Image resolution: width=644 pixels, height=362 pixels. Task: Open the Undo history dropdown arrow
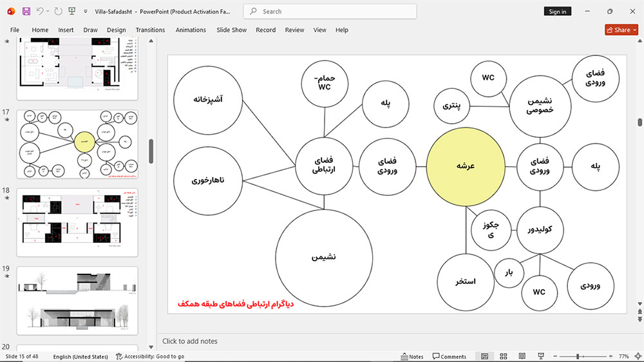48,12
